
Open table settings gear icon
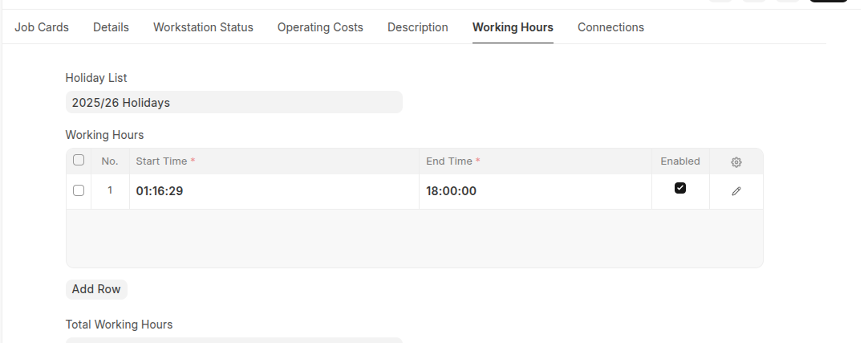pyautogui.click(x=736, y=161)
